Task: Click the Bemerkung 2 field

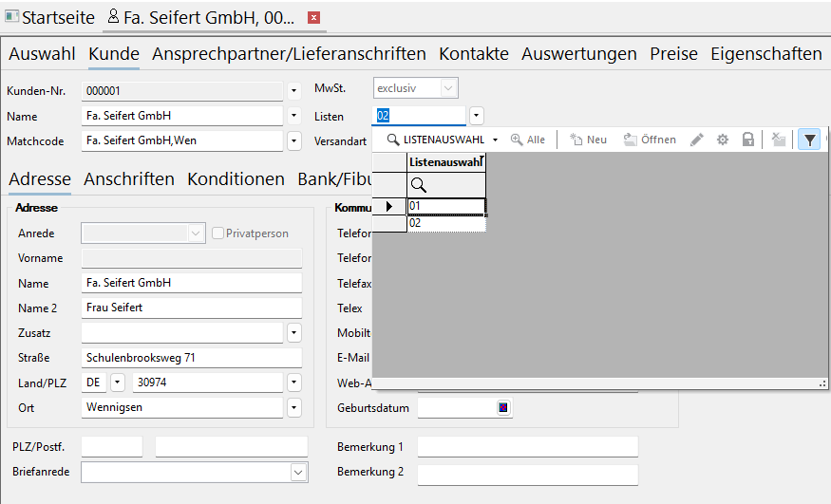Action: pos(528,475)
